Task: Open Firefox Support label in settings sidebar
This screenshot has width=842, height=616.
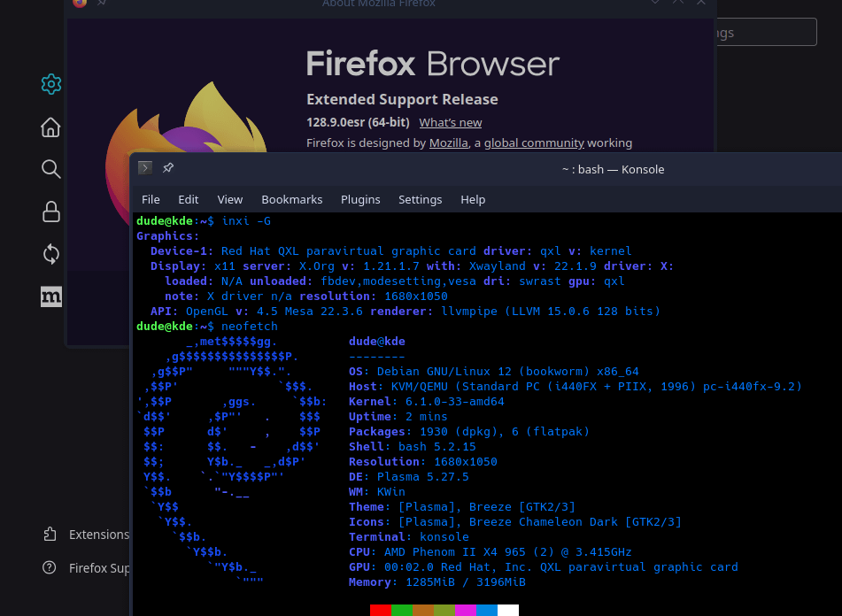Action: click(x=99, y=567)
